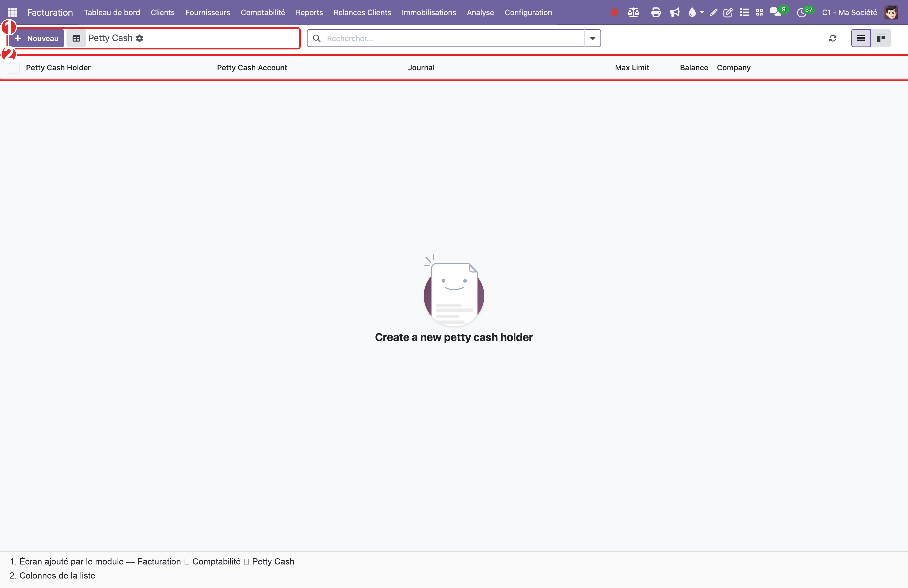Click the balance scales icon
The height and width of the screenshot is (588, 908).
633,12
